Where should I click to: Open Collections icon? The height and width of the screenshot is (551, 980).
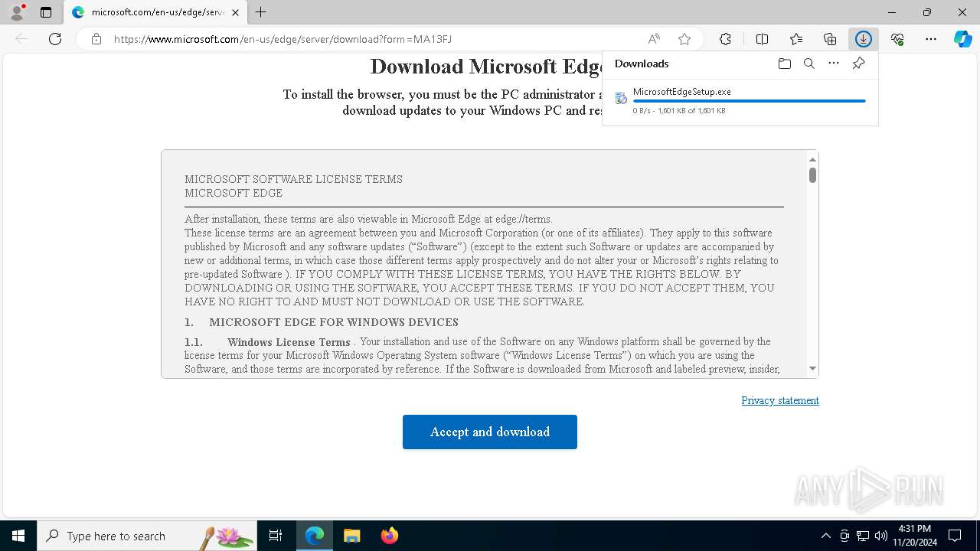(830, 39)
